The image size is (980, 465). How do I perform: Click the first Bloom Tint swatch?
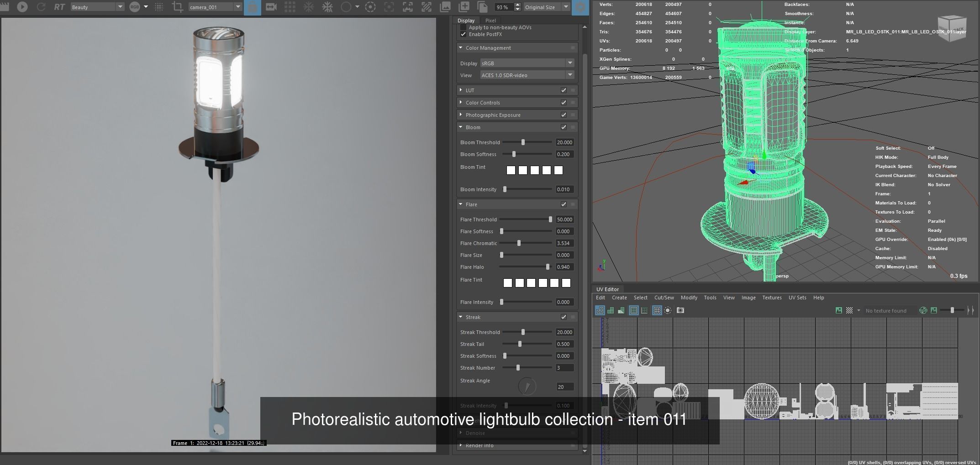pos(511,170)
